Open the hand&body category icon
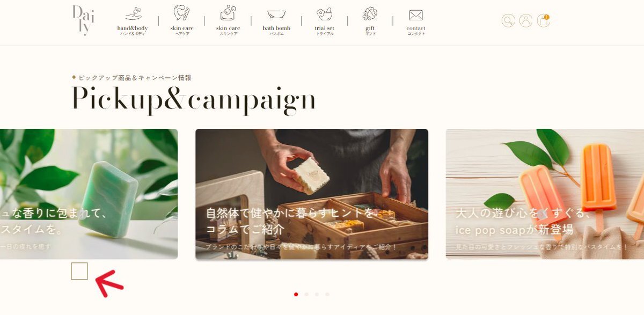This screenshot has width=644, height=315. point(133,13)
